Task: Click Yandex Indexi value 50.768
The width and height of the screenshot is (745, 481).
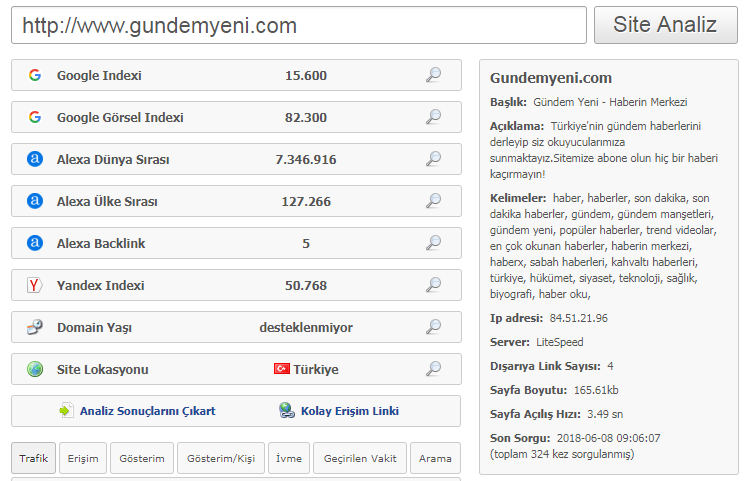Action: tap(306, 285)
